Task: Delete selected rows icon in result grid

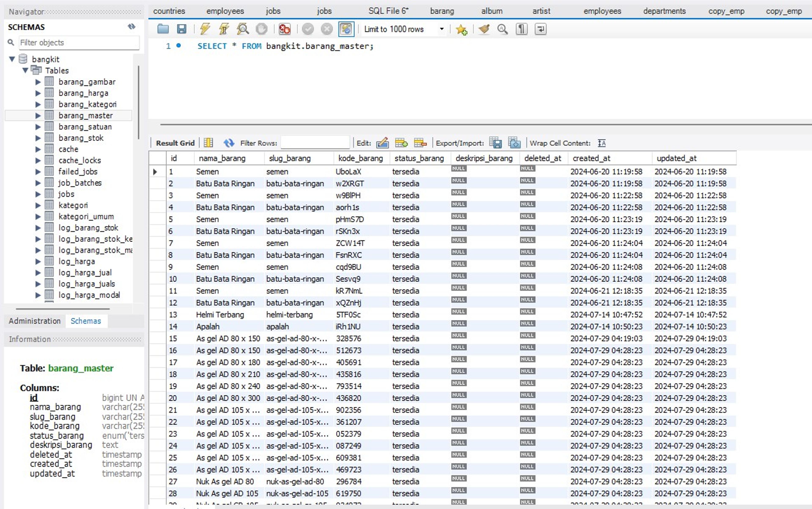Action: point(420,143)
